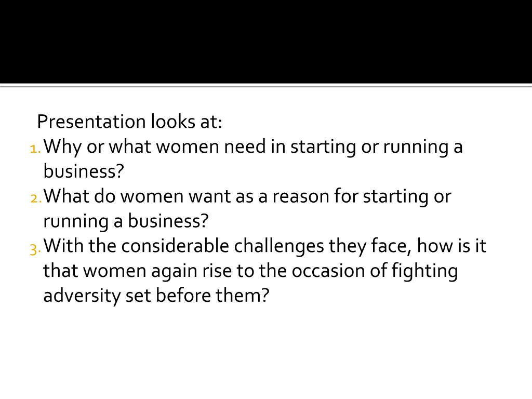Click 'how is it' in item three
Screen dimensions: 532x399
pos(451,246)
